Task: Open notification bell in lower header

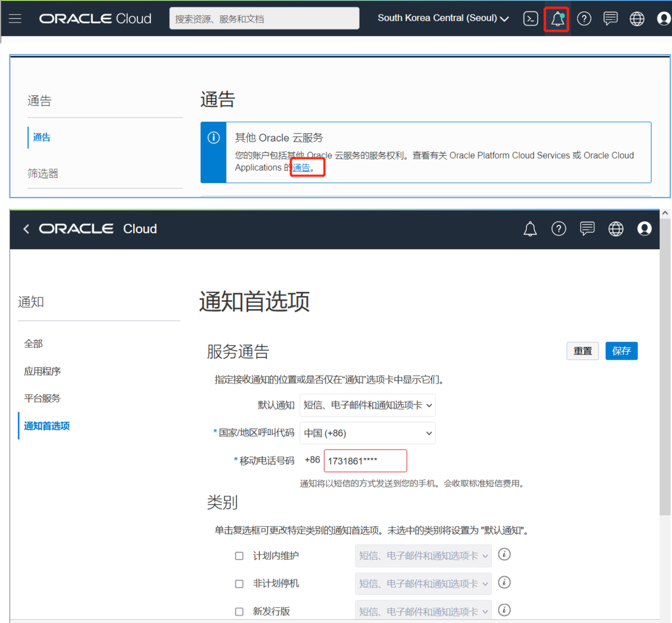Action: point(530,229)
